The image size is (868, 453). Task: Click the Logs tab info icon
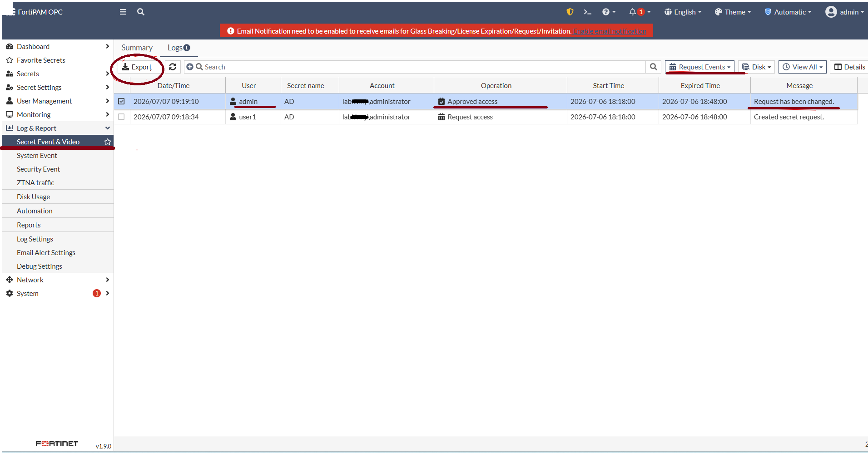[187, 48]
